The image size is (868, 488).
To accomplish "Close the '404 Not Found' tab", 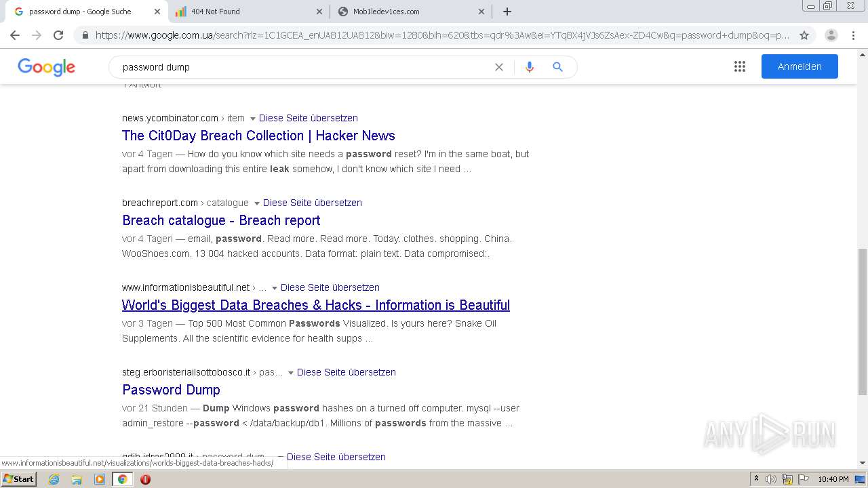I will (319, 12).
